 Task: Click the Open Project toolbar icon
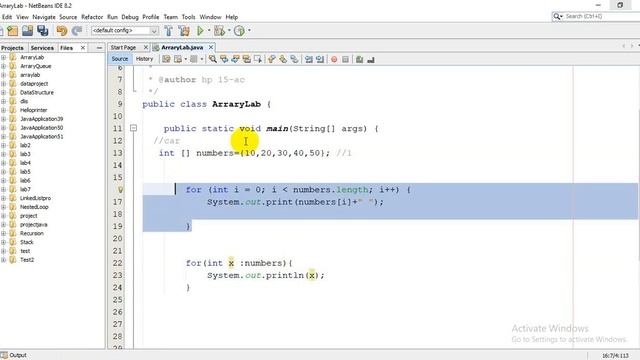pyautogui.click(x=27, y=31)
